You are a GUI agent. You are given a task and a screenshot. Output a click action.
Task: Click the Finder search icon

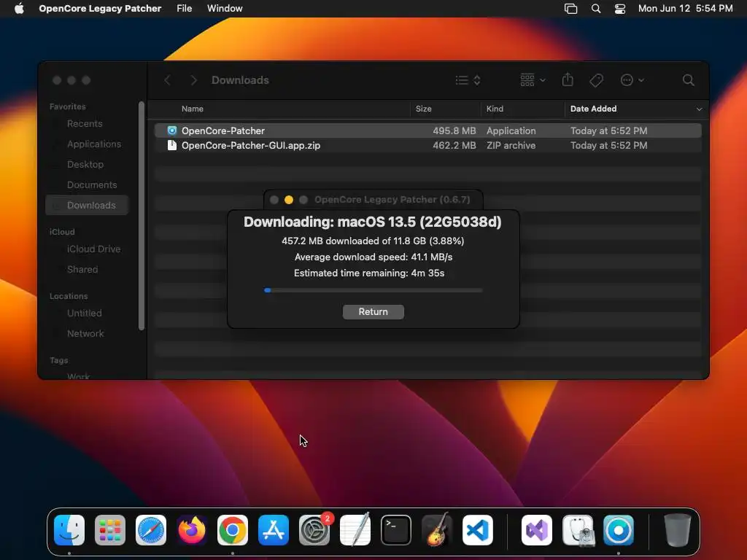tap(689, 80)
